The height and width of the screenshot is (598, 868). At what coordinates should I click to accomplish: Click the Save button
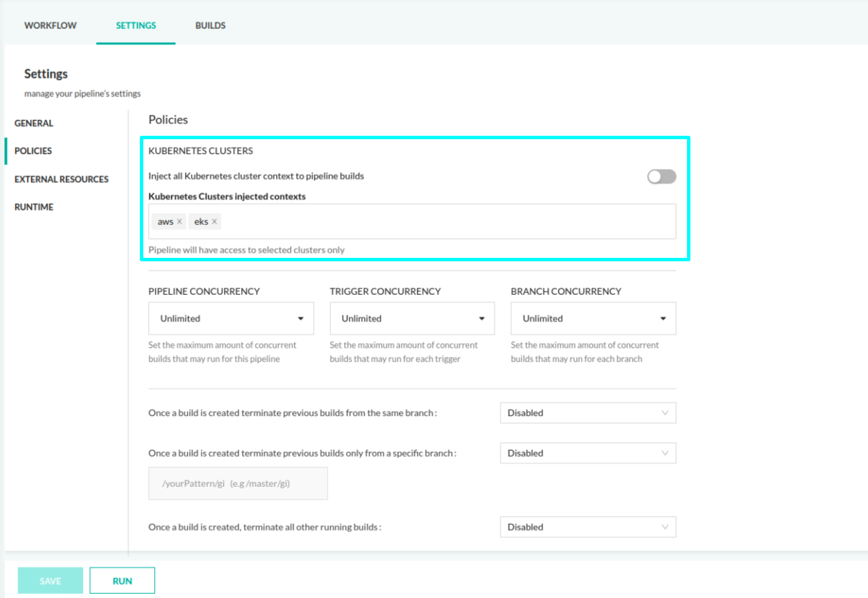click(x=50, y=581)
